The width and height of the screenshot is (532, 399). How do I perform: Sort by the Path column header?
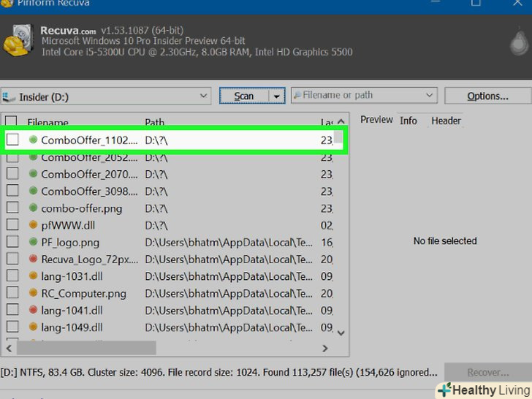(x=154, y=122)
